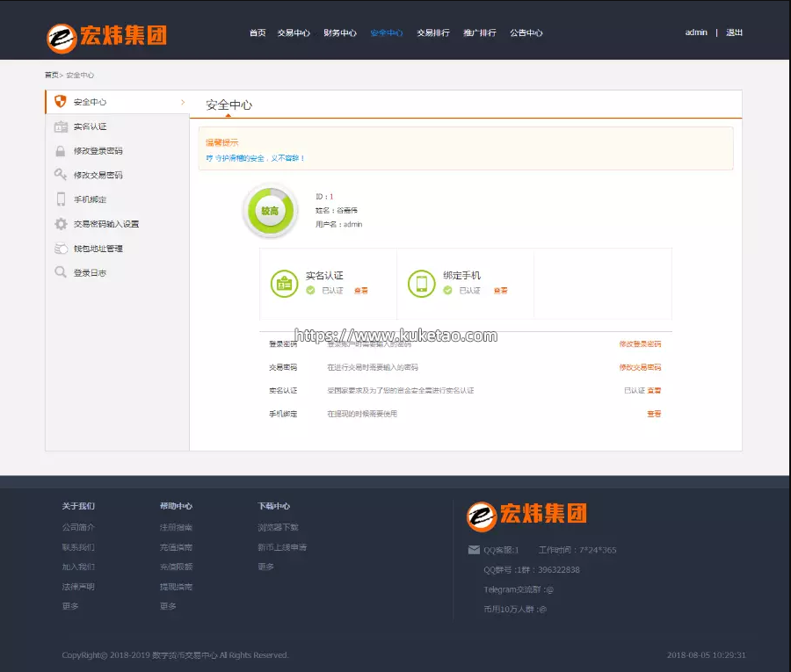Open 财务中心 in the top navigation
The height and width of the screenshot is (672, 791).
click(339, 33)
